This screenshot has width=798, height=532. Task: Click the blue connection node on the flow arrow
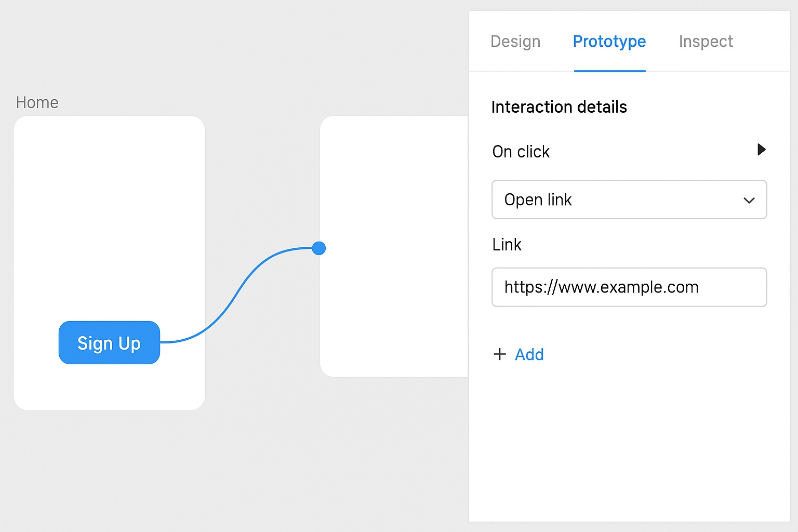tap(319, 248)
